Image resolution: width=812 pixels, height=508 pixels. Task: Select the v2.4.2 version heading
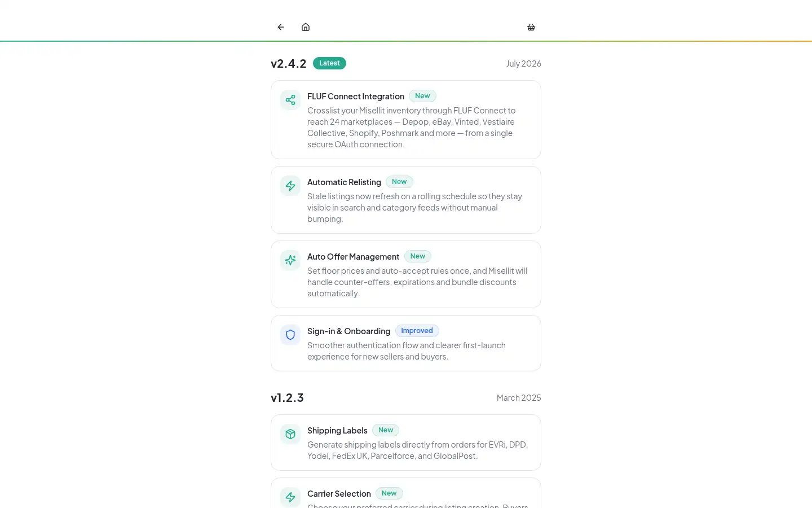(289, 63)
